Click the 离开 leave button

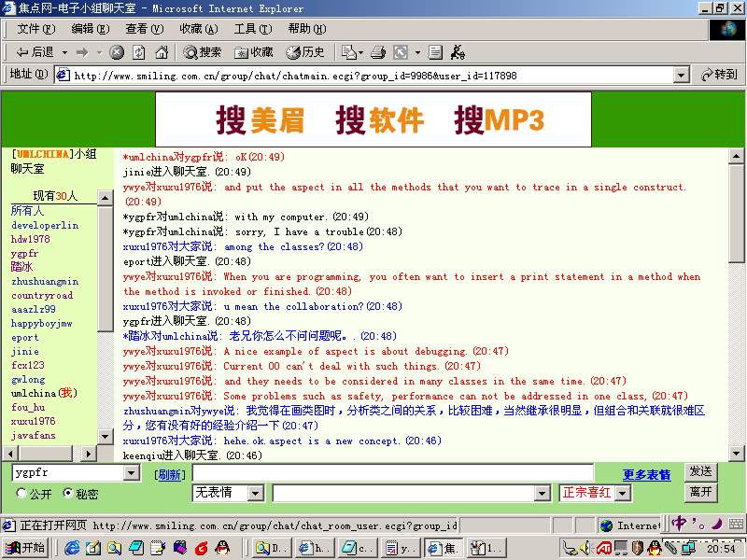[700, 491]
